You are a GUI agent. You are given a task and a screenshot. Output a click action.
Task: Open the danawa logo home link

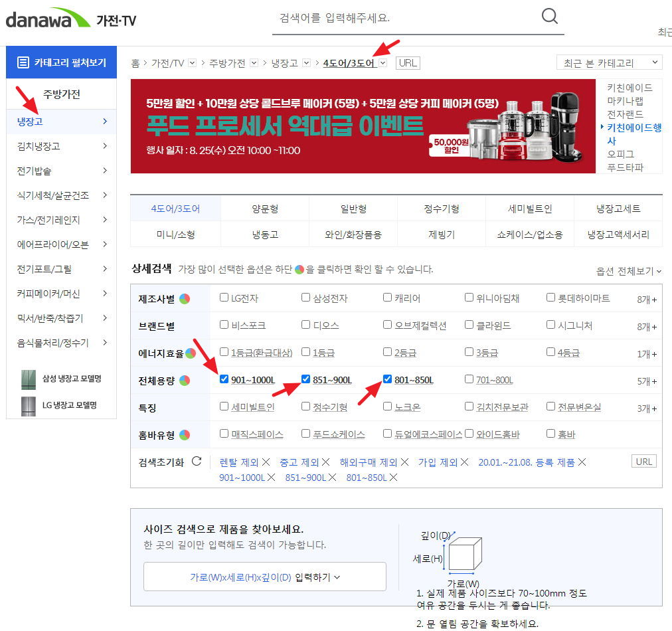coord(47,19)
